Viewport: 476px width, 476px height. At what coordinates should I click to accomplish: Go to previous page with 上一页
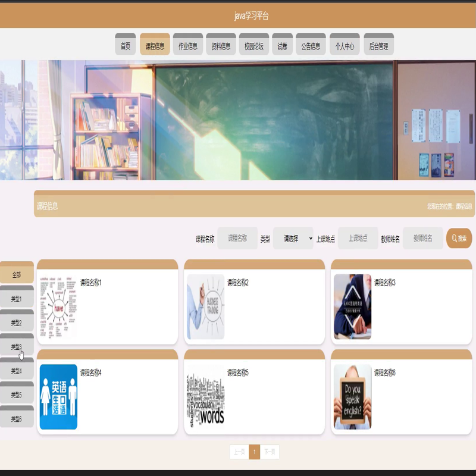point(239,452)
